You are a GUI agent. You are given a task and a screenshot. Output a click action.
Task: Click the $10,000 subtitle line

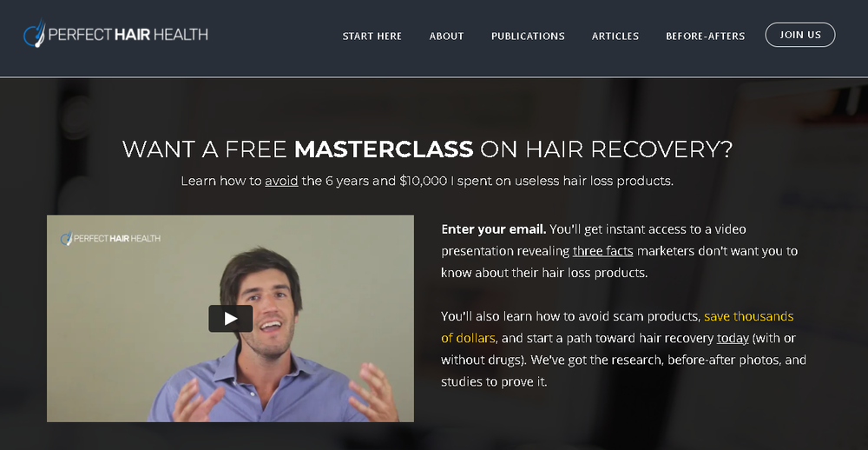(427, 182)
